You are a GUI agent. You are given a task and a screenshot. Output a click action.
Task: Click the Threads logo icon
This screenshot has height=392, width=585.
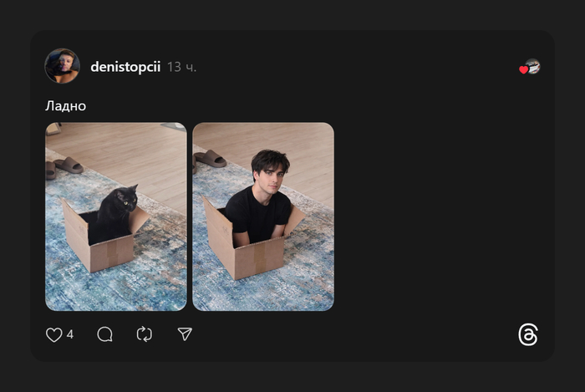(528, 335)
